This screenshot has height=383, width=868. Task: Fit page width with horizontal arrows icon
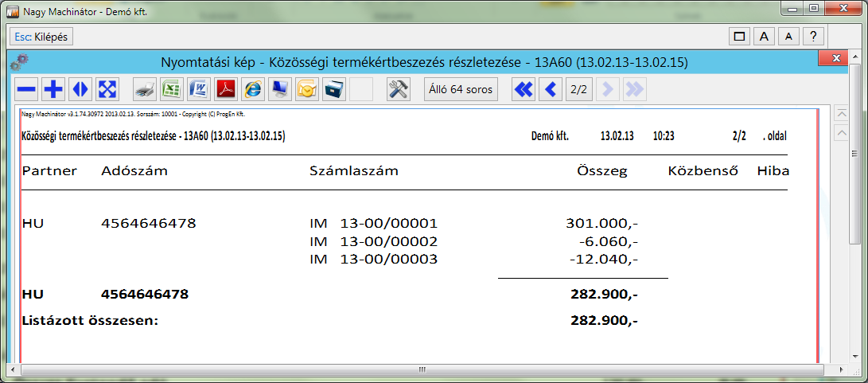click(80, 89)
